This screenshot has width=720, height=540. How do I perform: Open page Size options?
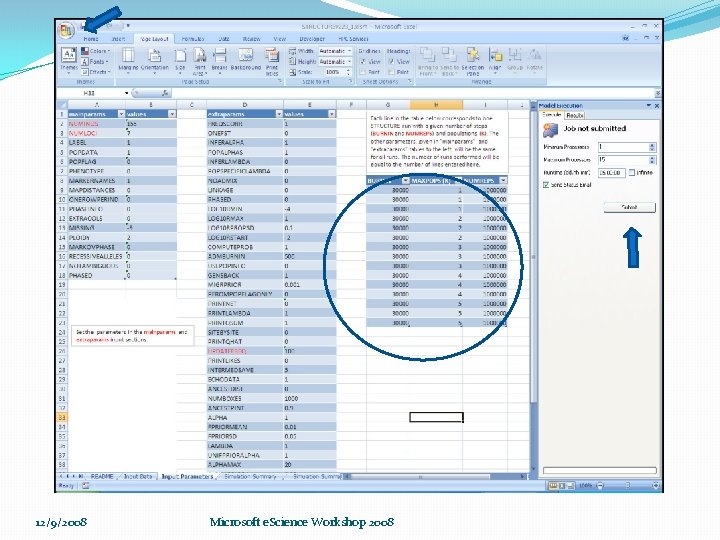(180, 61)
